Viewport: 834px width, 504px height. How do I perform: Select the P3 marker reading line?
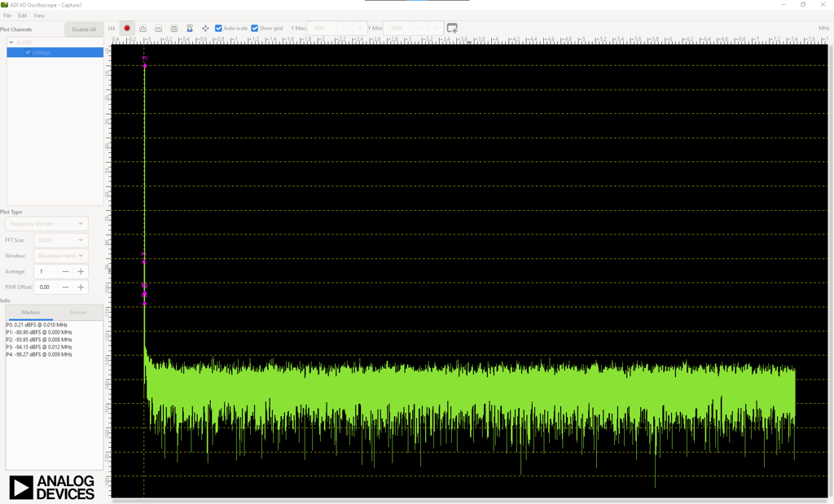pyautogui.click(x=39, y=347)
